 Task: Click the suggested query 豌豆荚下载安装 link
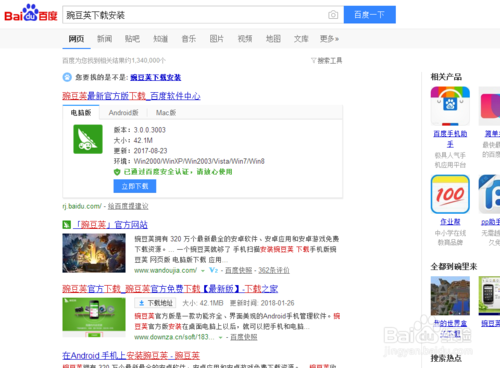coord(155,77)
